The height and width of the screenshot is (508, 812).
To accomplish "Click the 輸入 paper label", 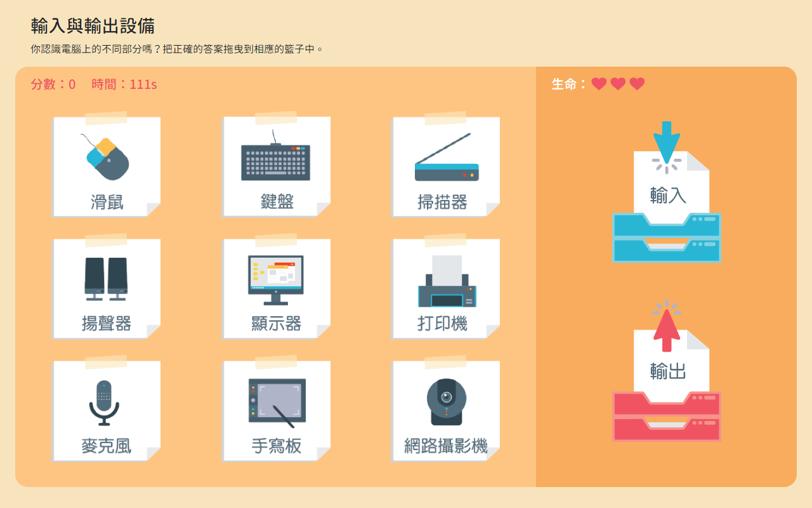I will pyautogui.click(x=668, y=195).
